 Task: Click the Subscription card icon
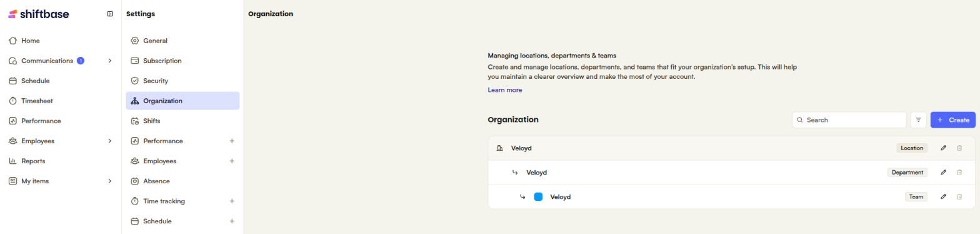134,61
